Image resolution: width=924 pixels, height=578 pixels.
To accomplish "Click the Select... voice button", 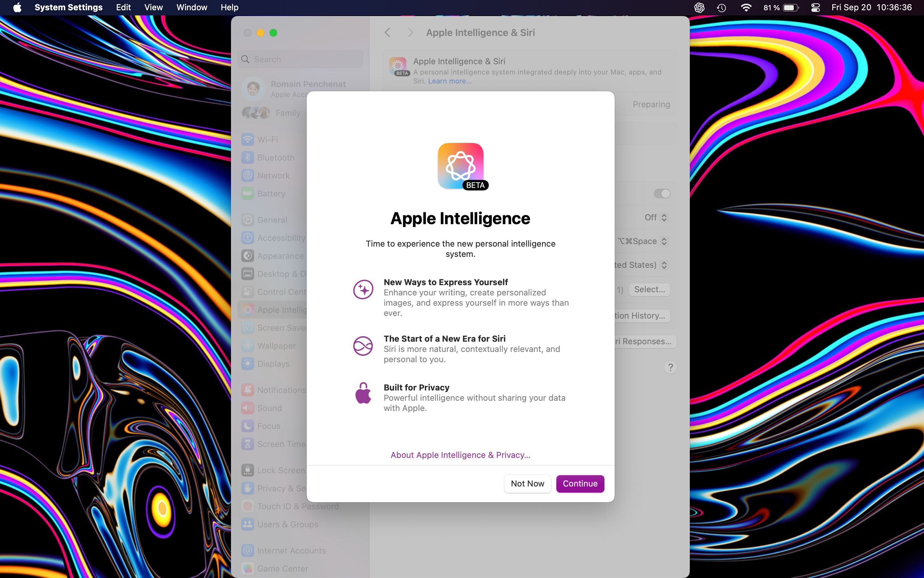I will coord(649,289).
